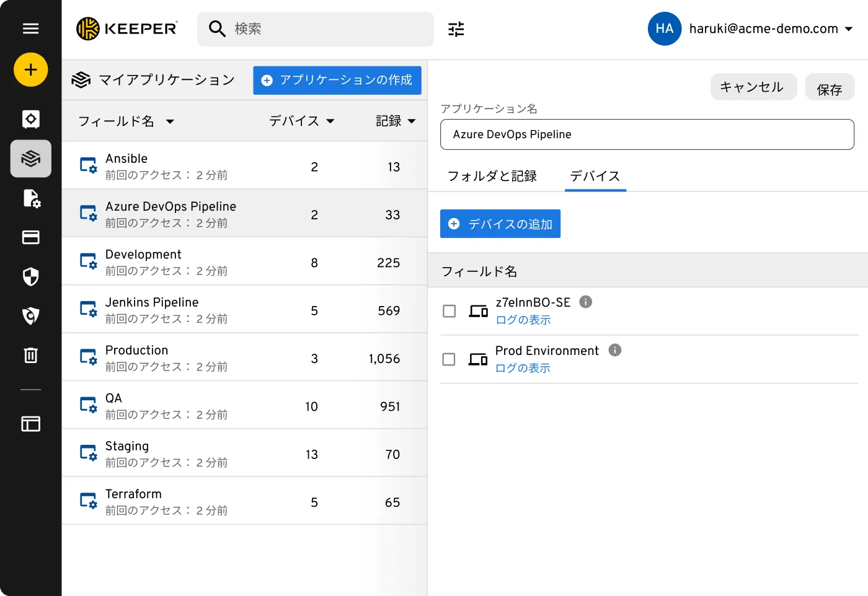Click record count 65 in Terraform row
The image size is (868, 596).
[x=392, y=502]
